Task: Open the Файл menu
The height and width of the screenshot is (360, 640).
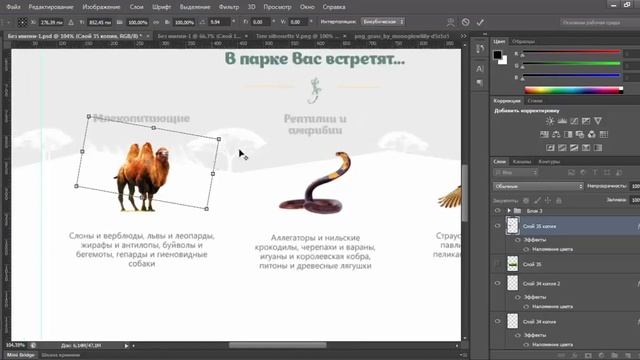Action: [x=13, y=7]
